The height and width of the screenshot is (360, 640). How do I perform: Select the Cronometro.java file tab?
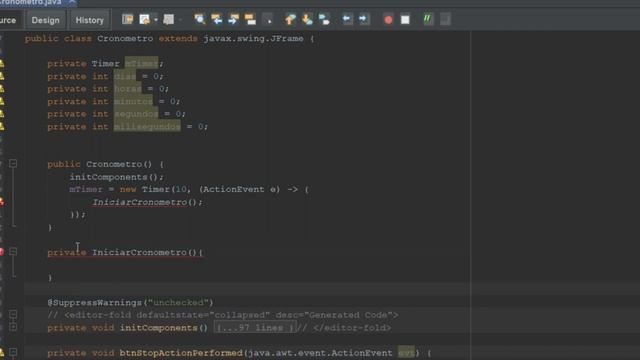point(31,2)
